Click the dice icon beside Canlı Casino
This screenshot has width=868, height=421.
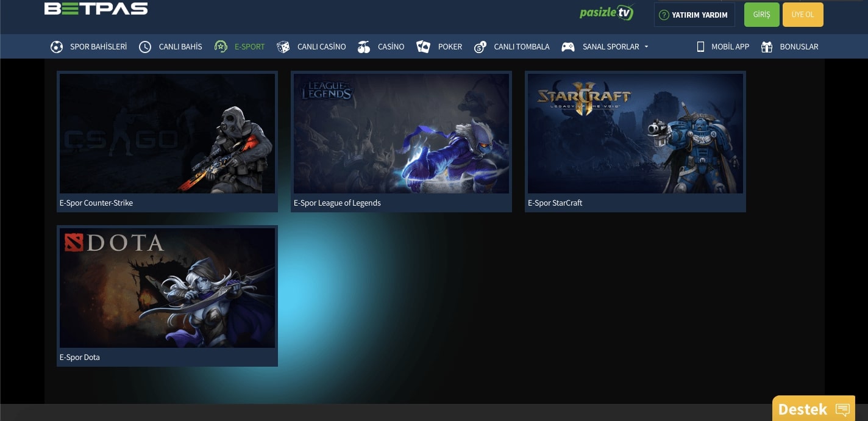[283, 47]
